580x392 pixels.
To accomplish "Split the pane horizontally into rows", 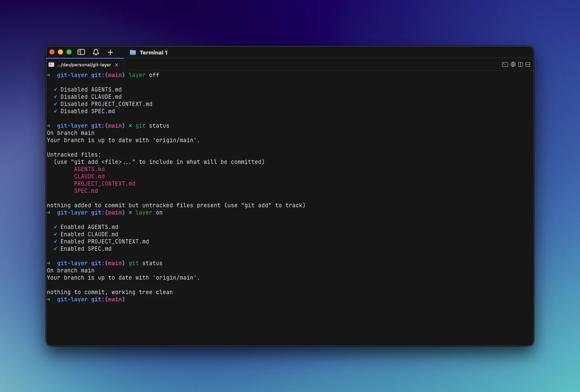I will [528, 65].
